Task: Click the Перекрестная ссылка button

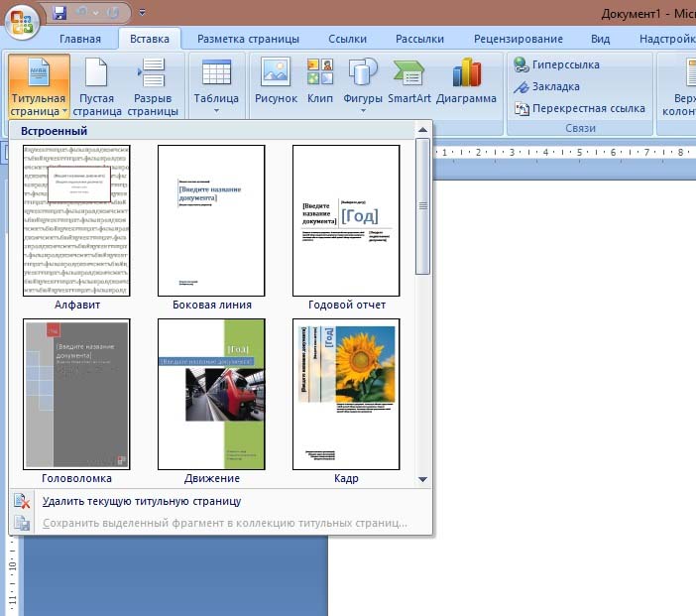Action: 579,108
